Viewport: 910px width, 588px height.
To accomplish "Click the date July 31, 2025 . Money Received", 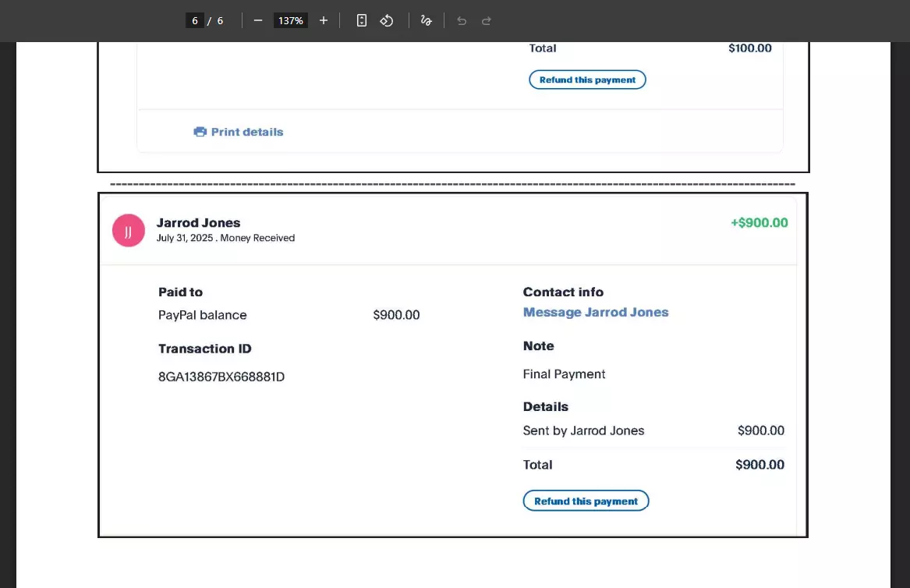I will pyautogui.click(x=226, y=238).
